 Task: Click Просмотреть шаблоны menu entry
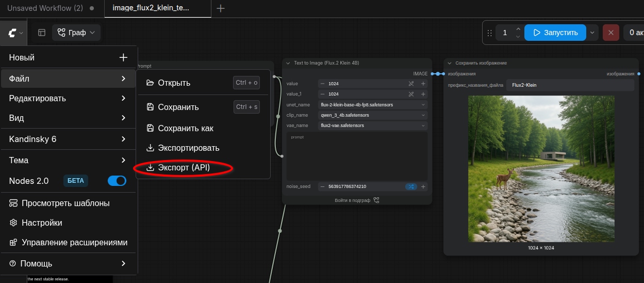[x=69, y=203]
